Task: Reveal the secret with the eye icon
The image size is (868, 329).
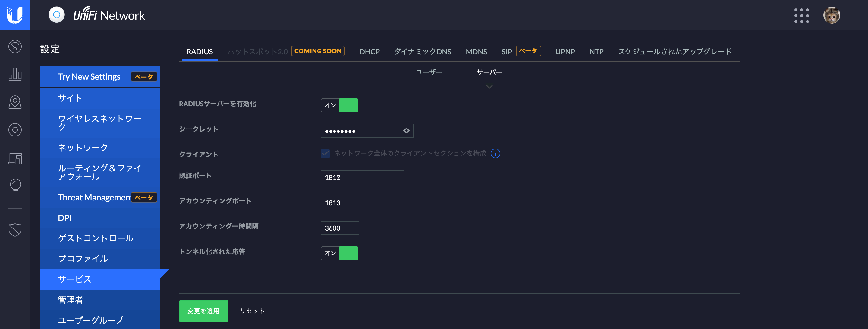Action: pos(406,131)
